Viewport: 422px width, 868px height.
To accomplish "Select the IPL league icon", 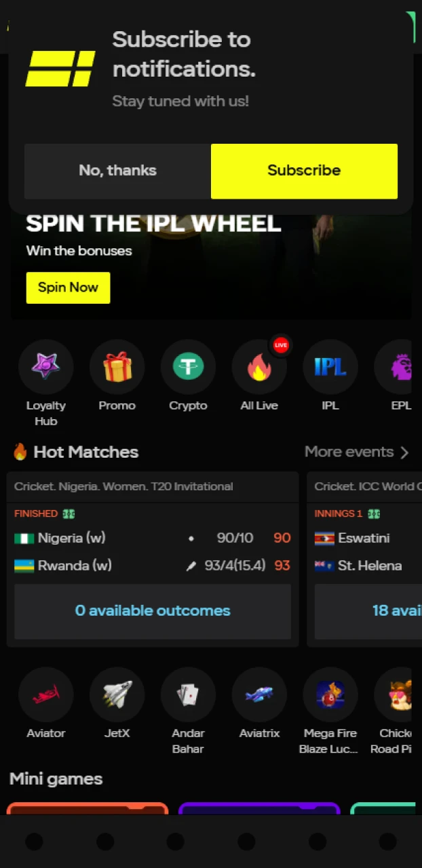I will click(x=330, y=367).
